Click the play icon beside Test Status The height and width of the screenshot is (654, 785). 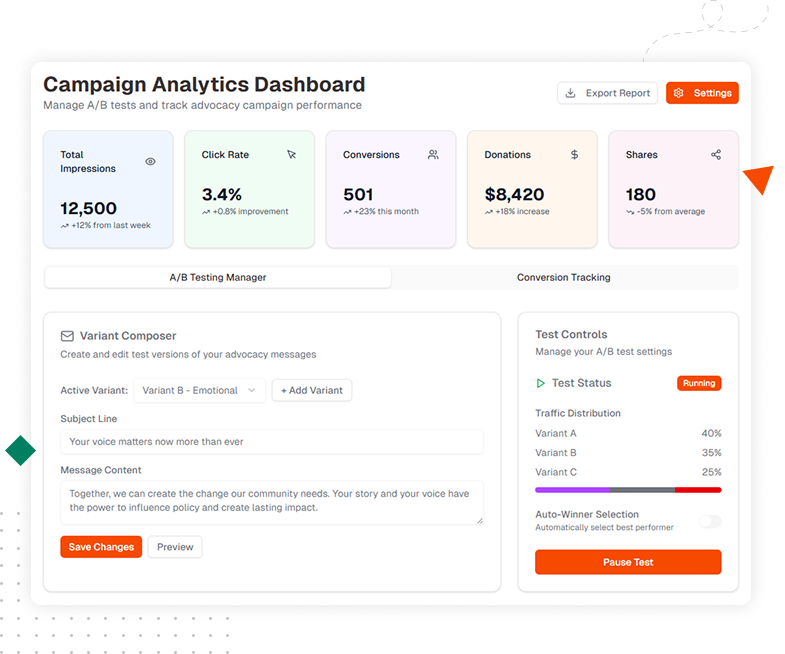[x=540, y=383]
